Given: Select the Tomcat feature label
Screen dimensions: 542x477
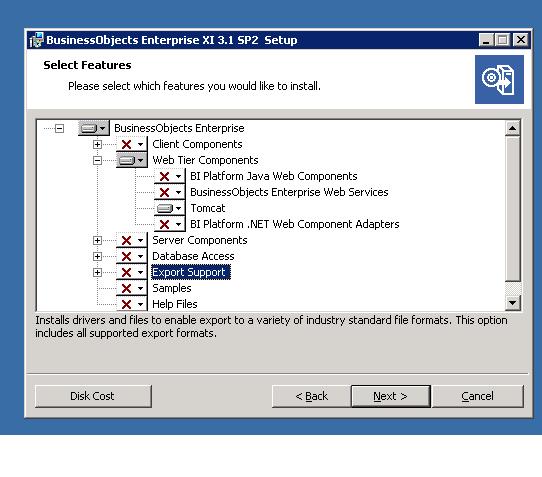Looking at the screenshot, I should 208,208.
